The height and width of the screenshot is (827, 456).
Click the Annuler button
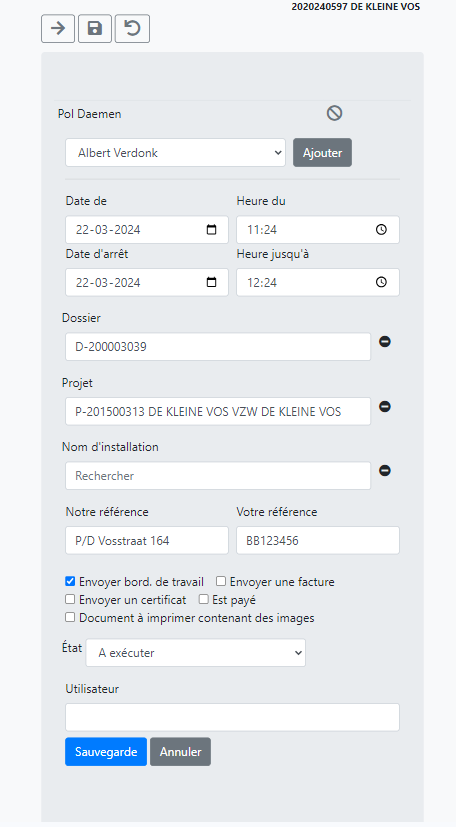coord(180,752)
